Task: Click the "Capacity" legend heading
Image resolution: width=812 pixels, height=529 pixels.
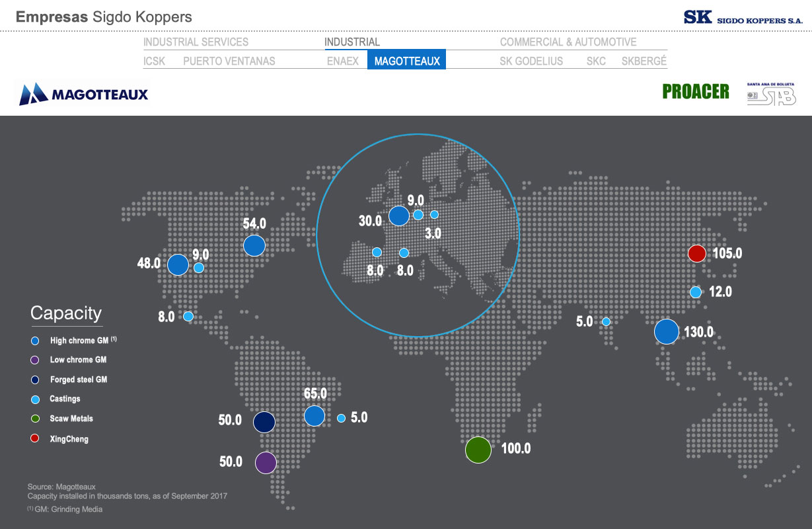Action: [66, 313]
